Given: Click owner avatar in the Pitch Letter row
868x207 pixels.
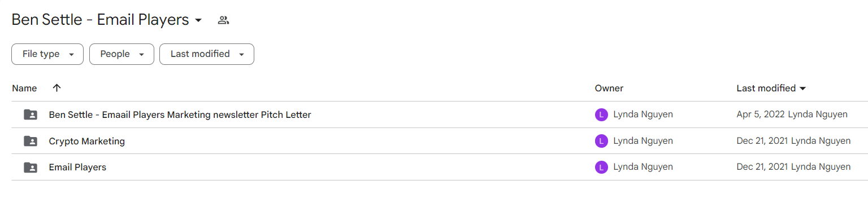Looking at the screenshot, I should point(601,114).
